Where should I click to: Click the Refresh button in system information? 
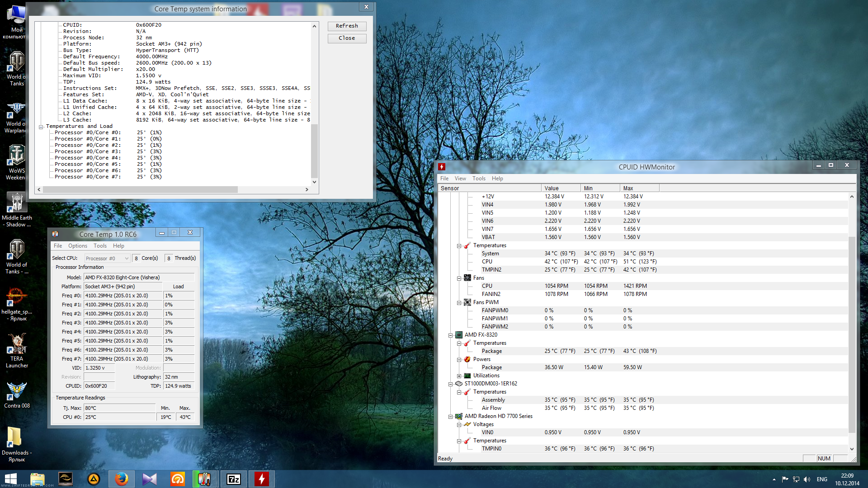click(347, 26)
